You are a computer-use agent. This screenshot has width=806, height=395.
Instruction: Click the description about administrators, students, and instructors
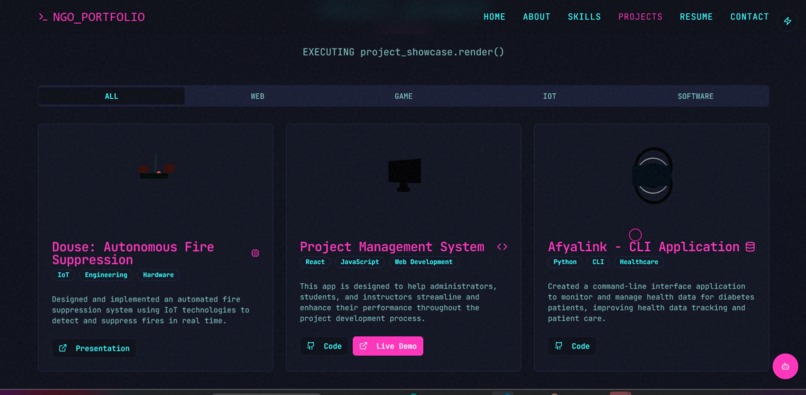click(x=398, y=302)
